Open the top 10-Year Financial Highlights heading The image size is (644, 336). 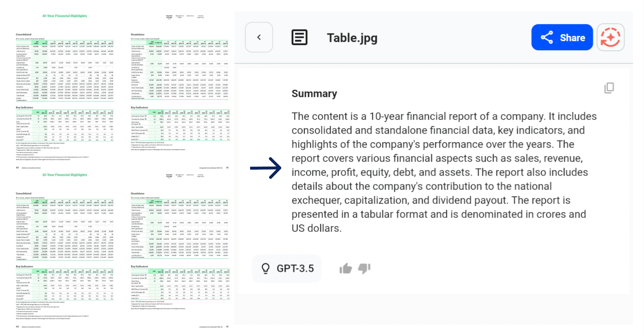tap(65, 16)
